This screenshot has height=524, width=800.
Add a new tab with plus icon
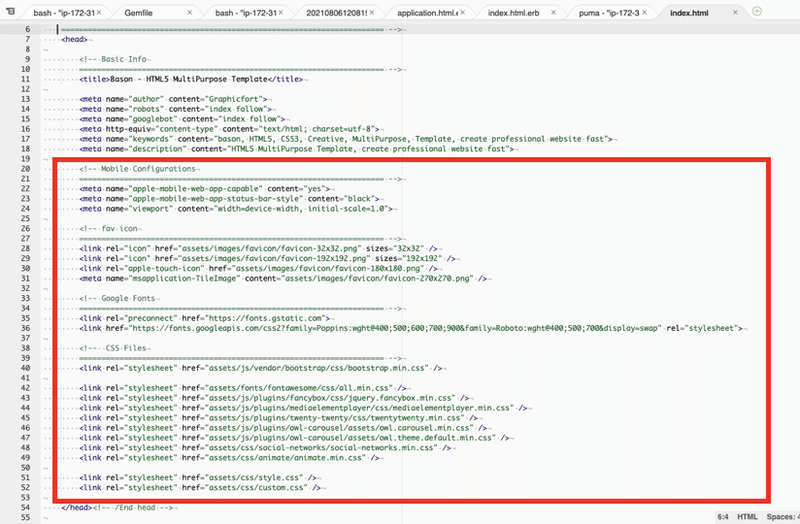click(x=757, y=11)
